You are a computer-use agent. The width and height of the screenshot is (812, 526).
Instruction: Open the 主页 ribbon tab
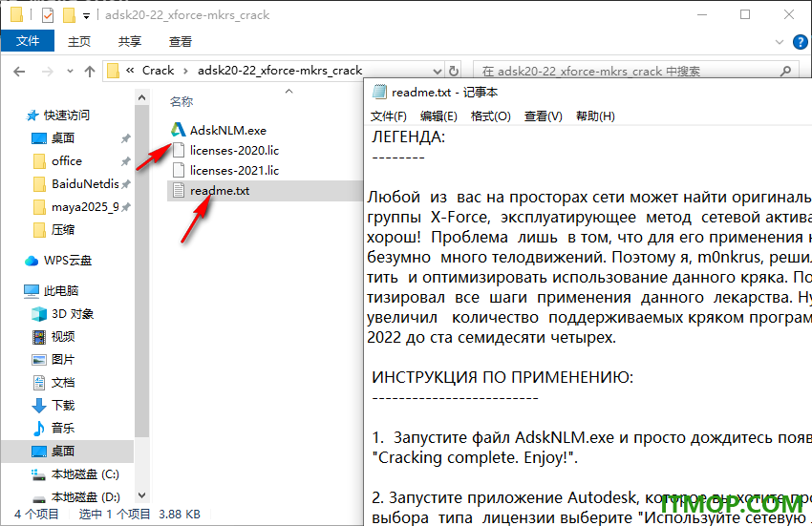pos(79,41)
